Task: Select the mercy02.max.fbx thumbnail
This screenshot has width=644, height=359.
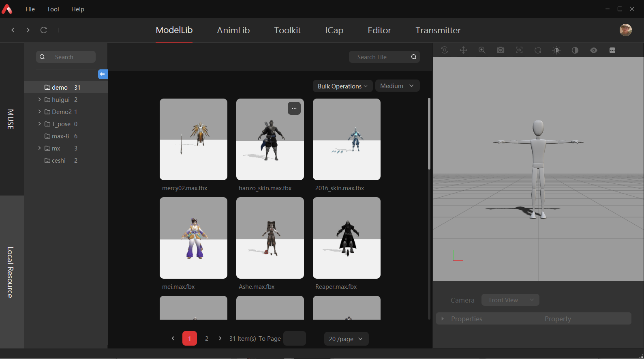Action: click(x=193, y=139)
